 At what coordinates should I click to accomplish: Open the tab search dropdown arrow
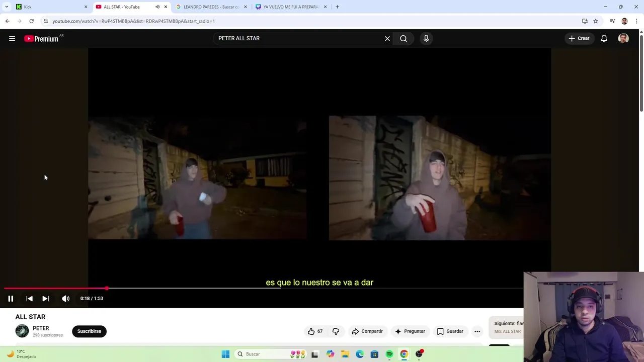tap(7, 7)
